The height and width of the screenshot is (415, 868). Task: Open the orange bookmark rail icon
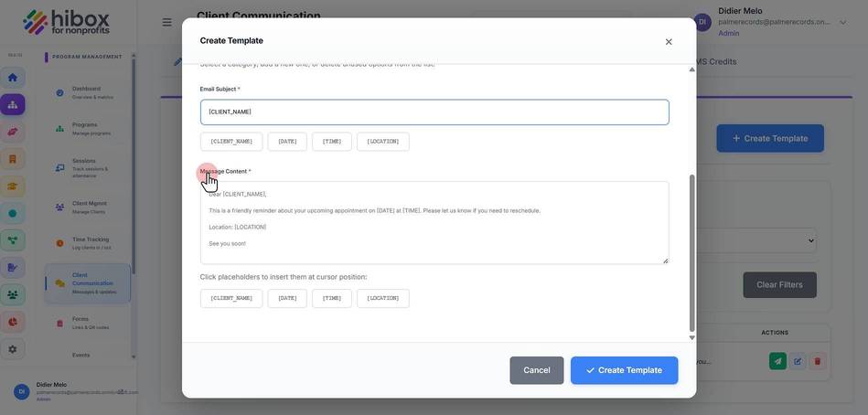[12, 159]
